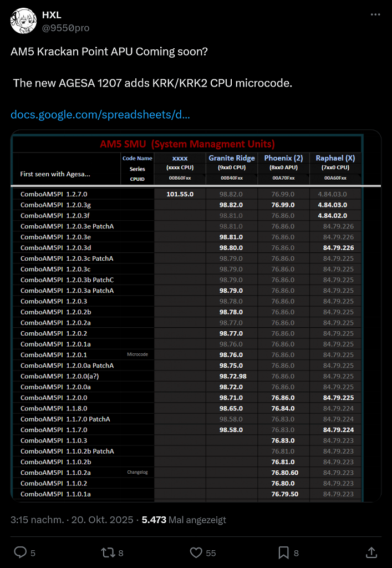Click the Phoenix (2) column header
392x568 pixels.
pos(283,158)
